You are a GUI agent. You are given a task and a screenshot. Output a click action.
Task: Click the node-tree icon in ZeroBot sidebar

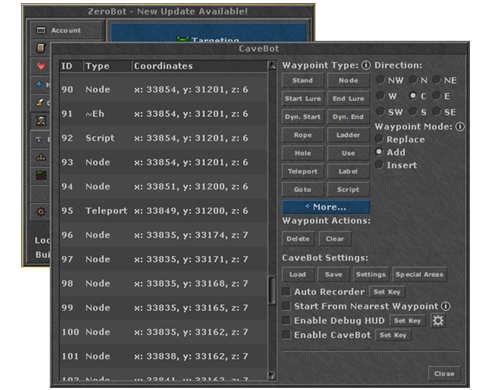(41, 157)
